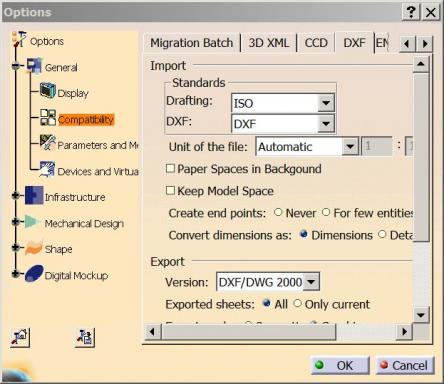This screenshot has width=444, height=384.
Task: Select the General tree label
Action: click(x=61, y=67)
